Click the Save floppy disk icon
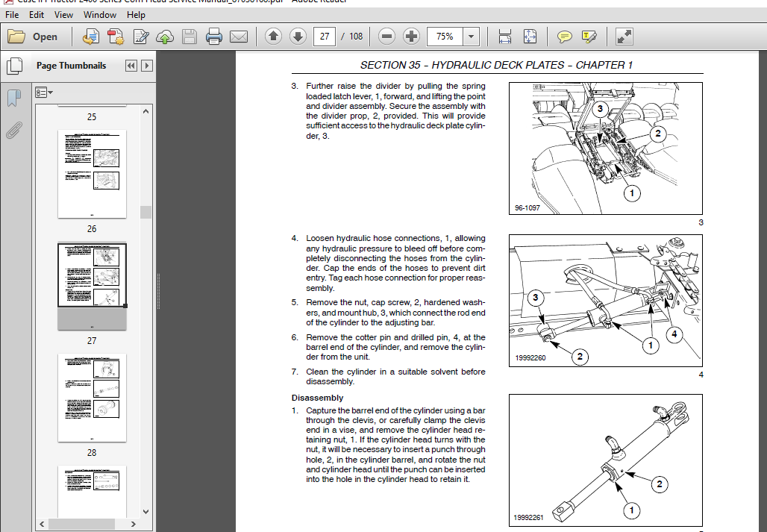 [190, 37]
